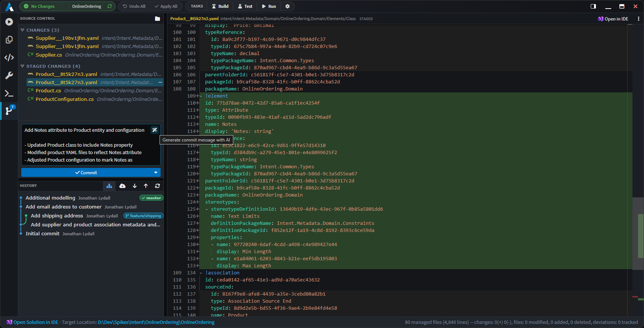The width and height of the screenshot is (644, 328).
Task: Click the Product__8t5k27n3.yaml file tab title
Action: [195, 19]
